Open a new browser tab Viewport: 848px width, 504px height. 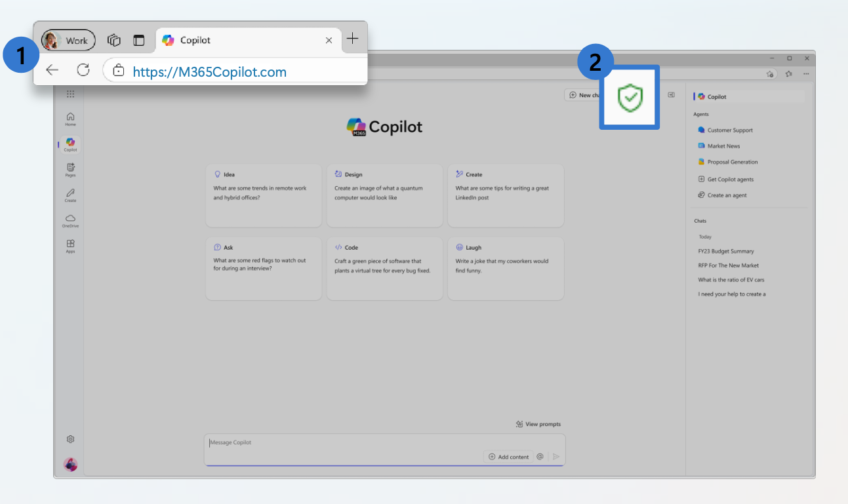[x=352, y=39]
